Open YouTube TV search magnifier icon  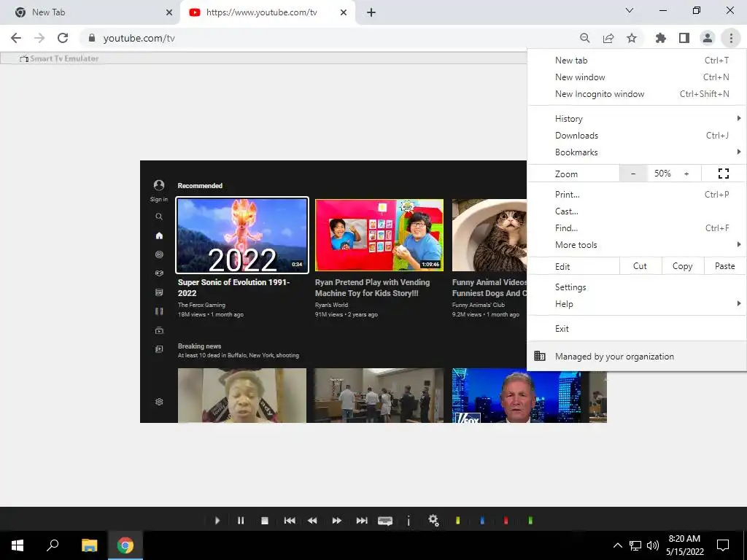coord(159,217)
